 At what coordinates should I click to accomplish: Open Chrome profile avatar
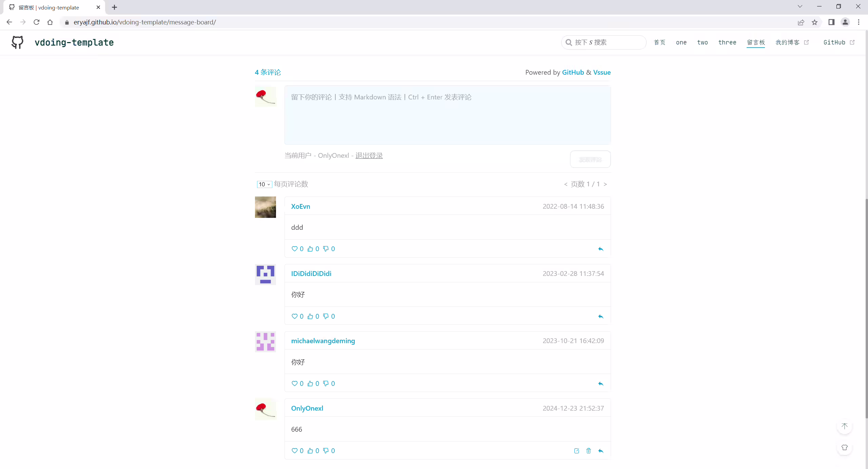[845, 22]
